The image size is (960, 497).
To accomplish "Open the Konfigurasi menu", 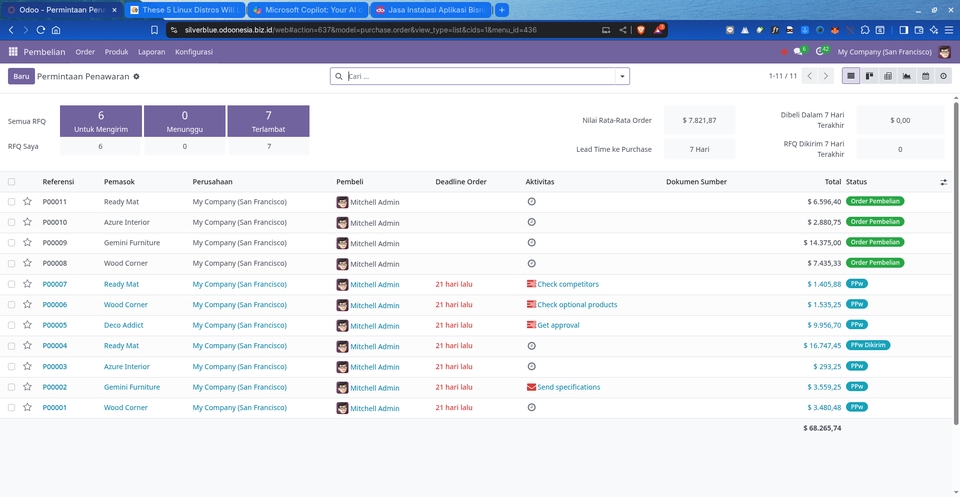I will 194,51.
